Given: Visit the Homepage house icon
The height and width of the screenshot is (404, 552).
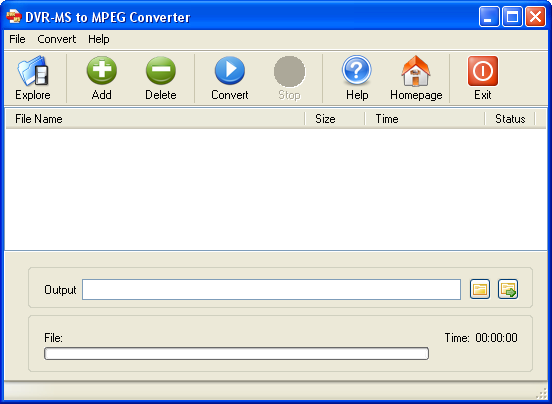Looking at the screenshot, I should click(416, 71).
